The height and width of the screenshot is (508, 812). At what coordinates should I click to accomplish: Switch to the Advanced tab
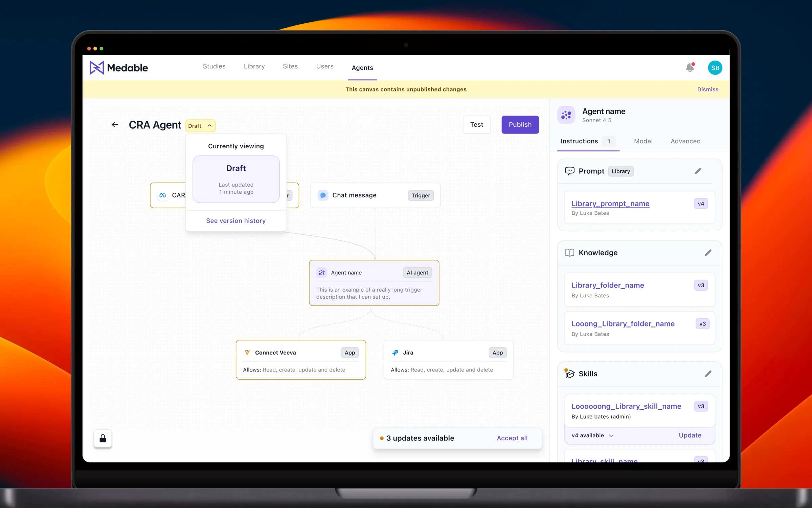pyautogui.click(x=685, y=141)
